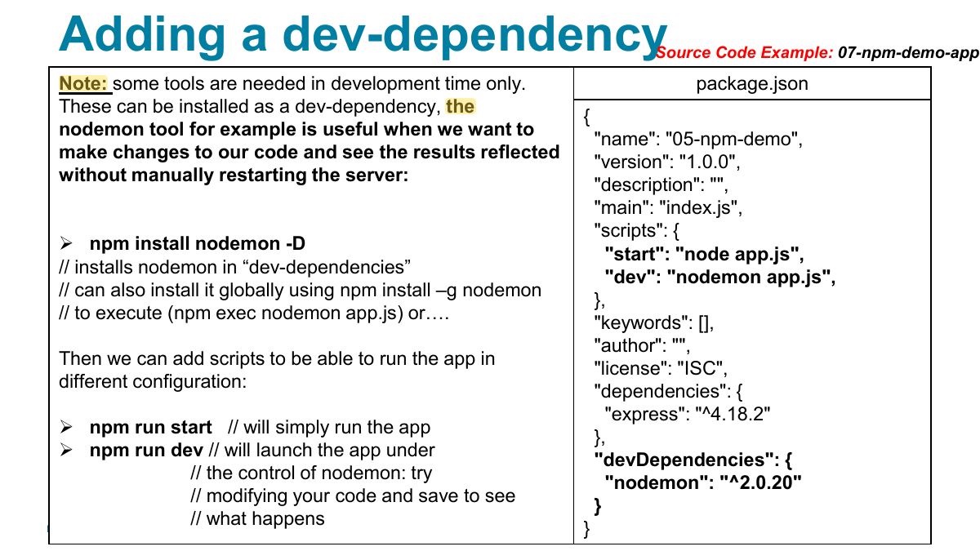Click the arrow bullet before 'npm install nodemon'
Image resolution: width=980 pixels, height=551 pixels.
point(66,244)
